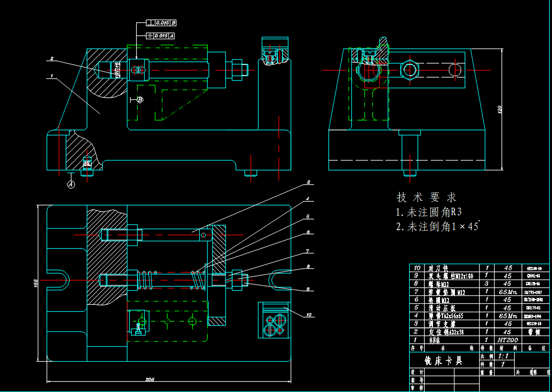Click datum symbol B in front view

[x=140, y=99]
